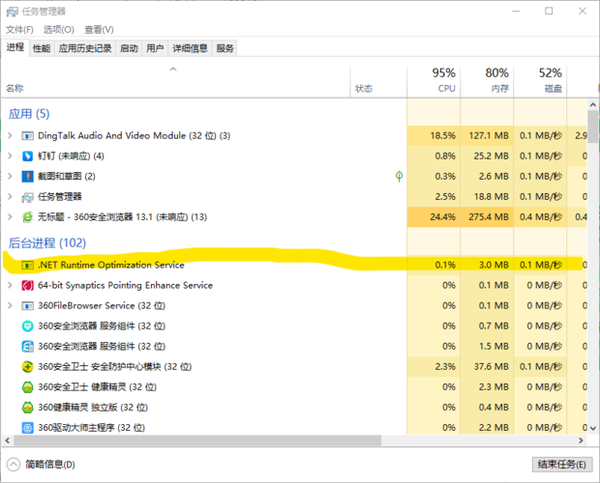Viewport: 600px width, 483px height.
Task: Click the Task Manager title bar icon
Action: pyautogui.click(x=12, y=12)
